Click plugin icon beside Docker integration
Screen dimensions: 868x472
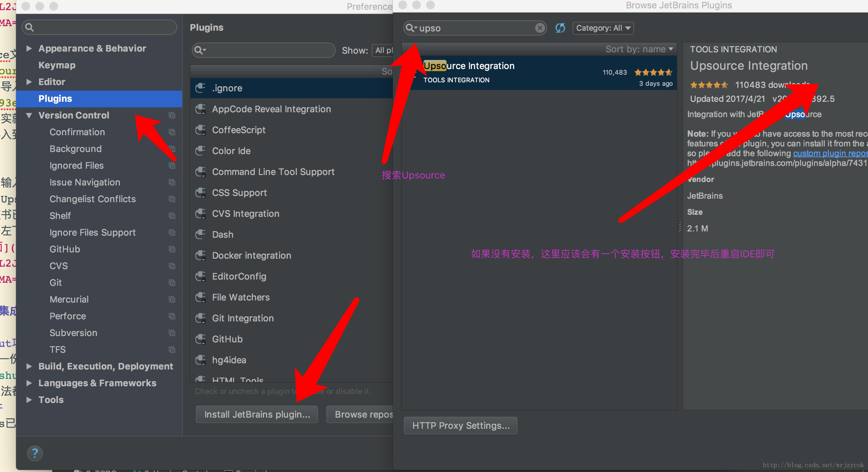(x=201, y=255)
